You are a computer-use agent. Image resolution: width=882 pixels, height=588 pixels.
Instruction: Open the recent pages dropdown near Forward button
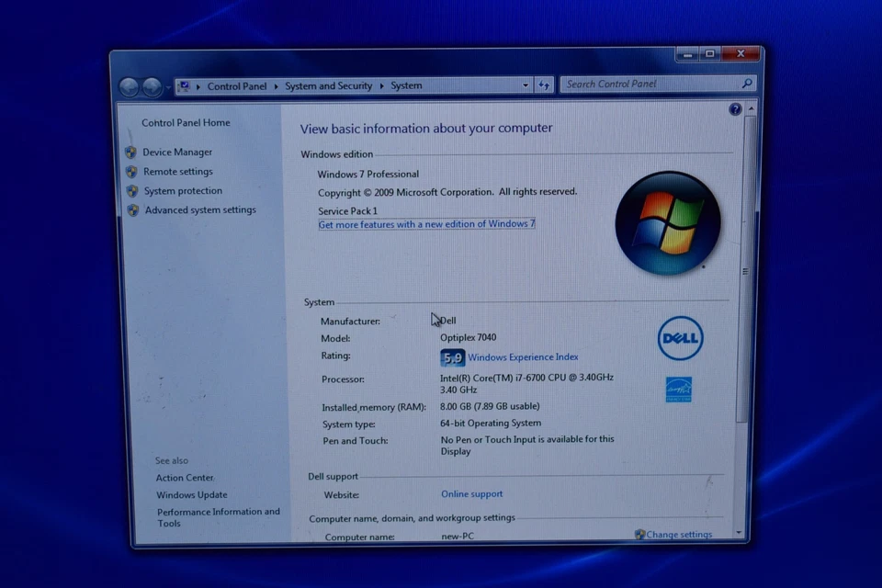(x=167, y=88)
